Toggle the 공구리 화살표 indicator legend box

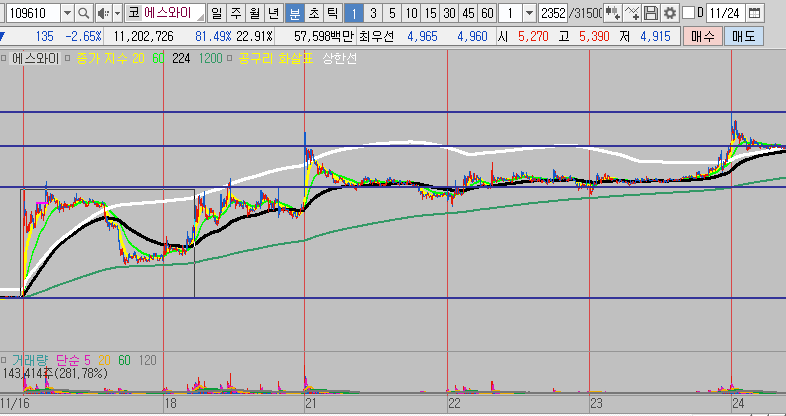click(230, 59)
